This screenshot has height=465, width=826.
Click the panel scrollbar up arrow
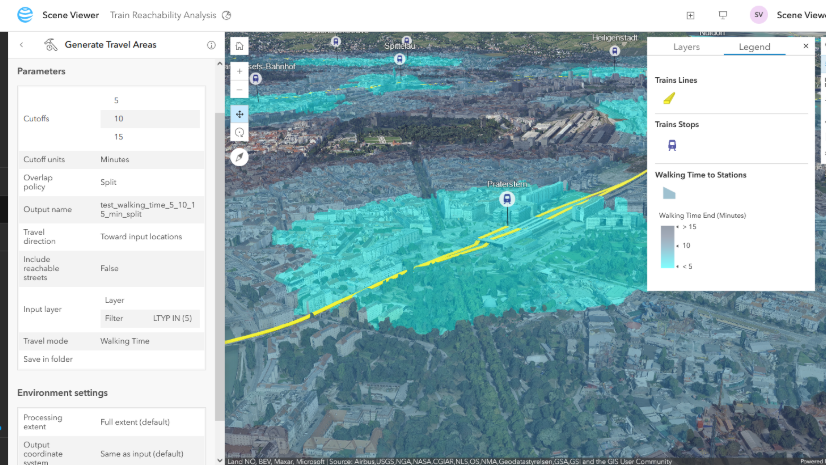220,64
